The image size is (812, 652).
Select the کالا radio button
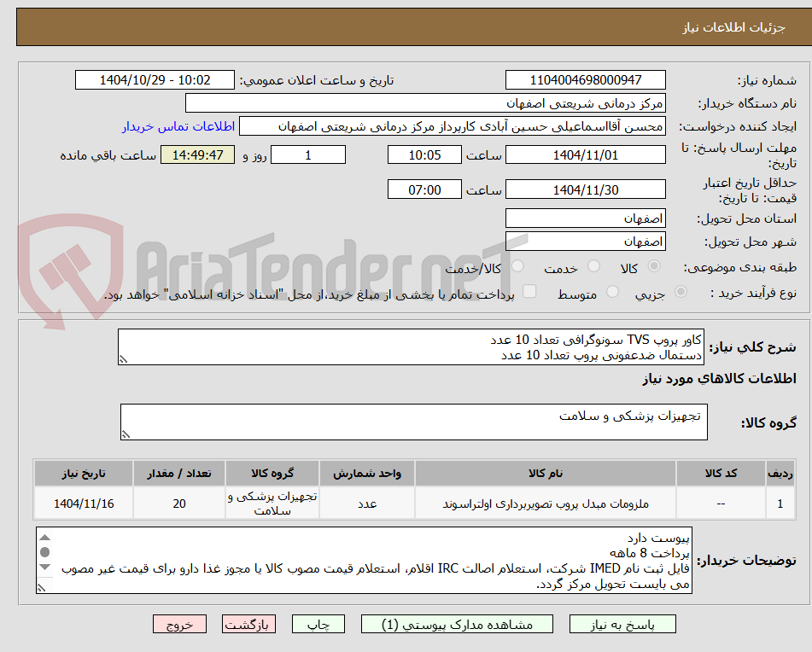[654, 266]
